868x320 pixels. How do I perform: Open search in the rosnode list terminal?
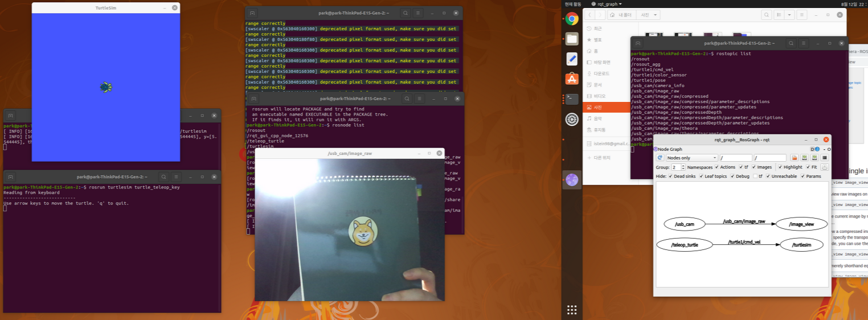point(407,99)
